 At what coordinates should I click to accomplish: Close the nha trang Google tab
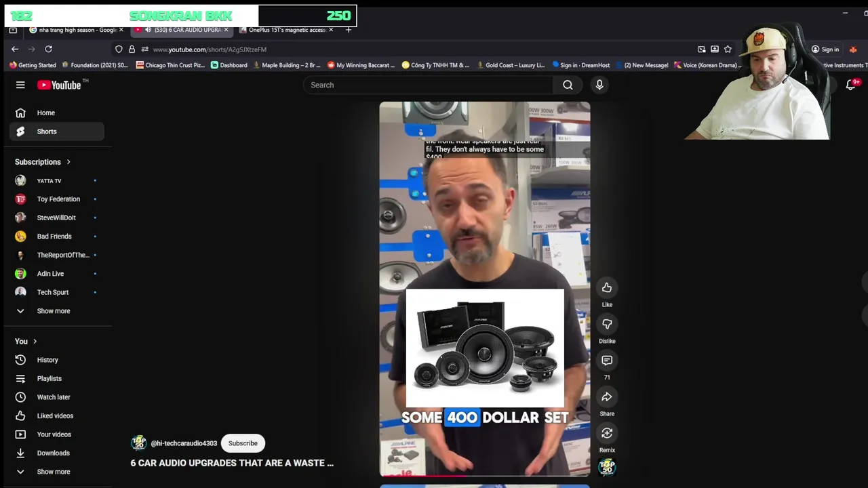click(121, 30)
